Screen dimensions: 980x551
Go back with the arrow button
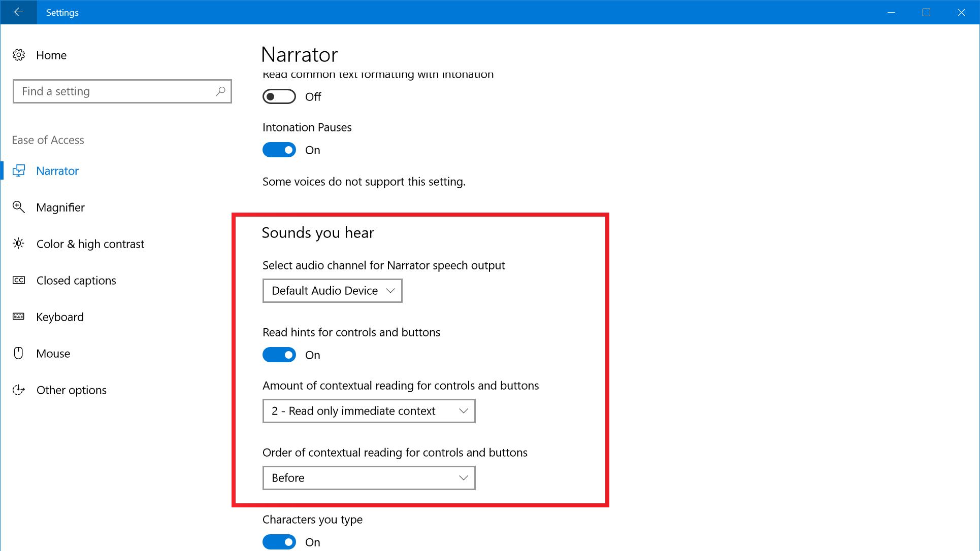18,12
